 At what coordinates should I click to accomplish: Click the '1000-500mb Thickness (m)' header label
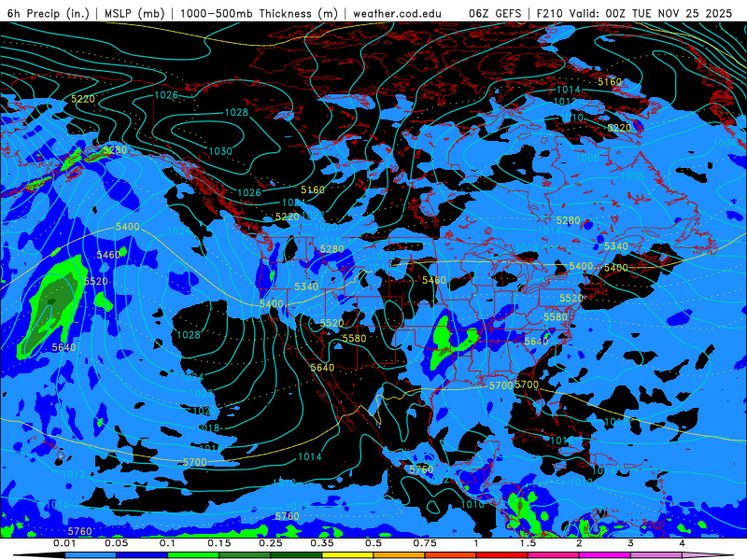tap(259, 13)
